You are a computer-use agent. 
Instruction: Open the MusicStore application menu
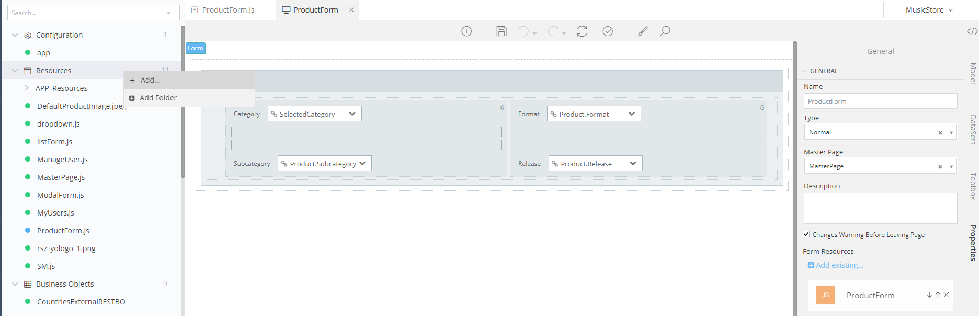929,10
